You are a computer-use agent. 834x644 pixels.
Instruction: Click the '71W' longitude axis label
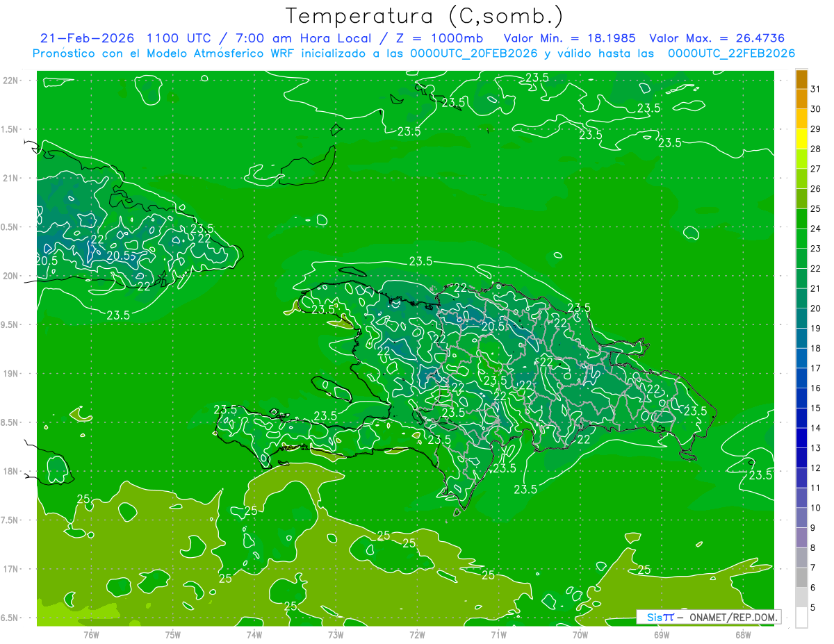point(498,635)
